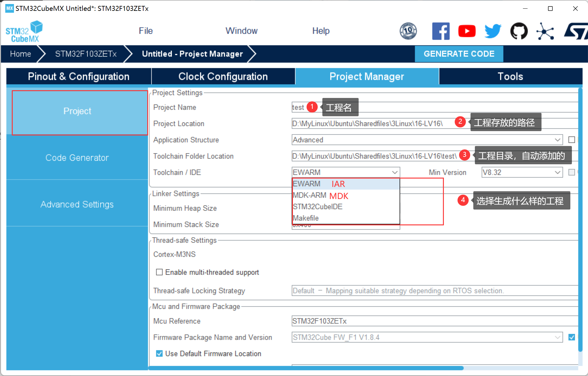Viewport: 588px width, 376px height.
Task: Select MDK-ARM from the toolchain list
Action: coord(309,195)
